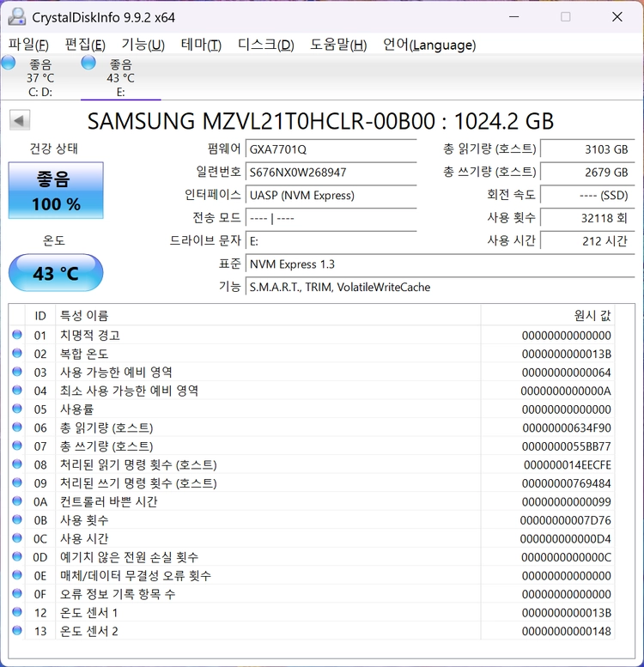Click status icon for 0A 컨트롤러 바쁜 시간
The height and width of the screenshot is (667, 644).
(17, 501)
